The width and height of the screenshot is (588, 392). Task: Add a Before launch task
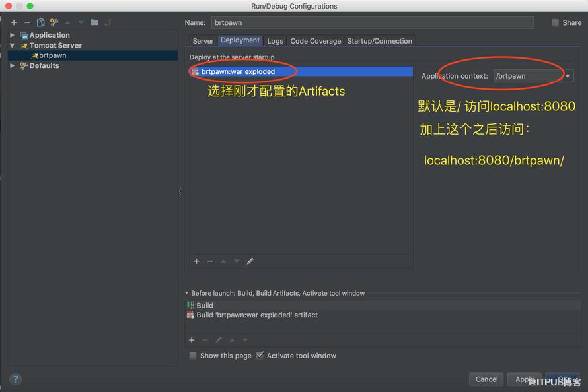pos(192,340)
